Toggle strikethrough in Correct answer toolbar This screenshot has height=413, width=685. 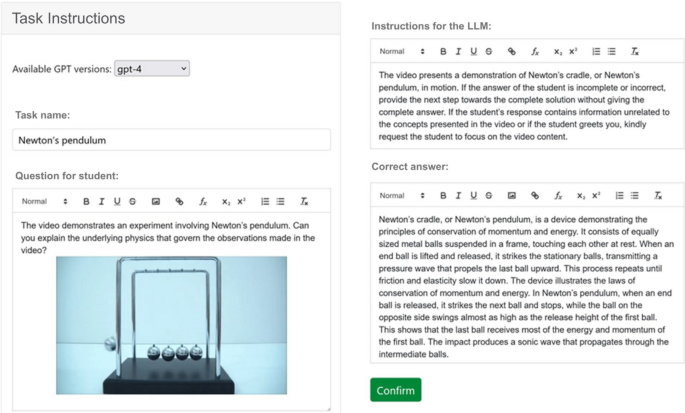489,196
